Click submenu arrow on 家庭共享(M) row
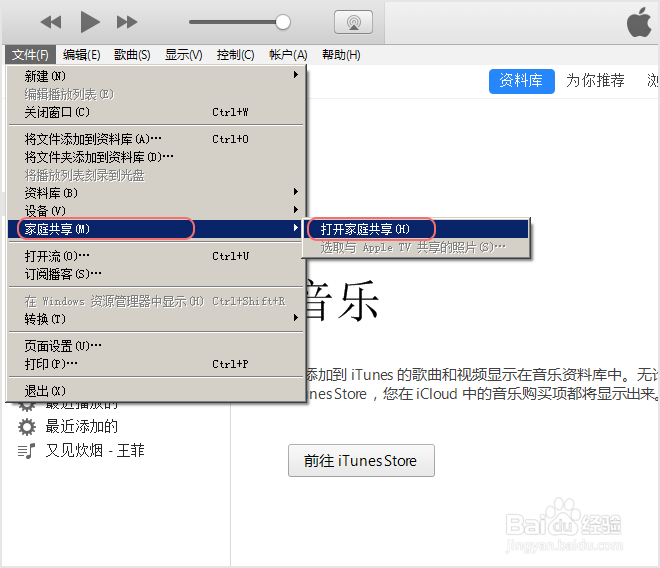The height and width of the screenshot is (568, 660). [296, 228]
